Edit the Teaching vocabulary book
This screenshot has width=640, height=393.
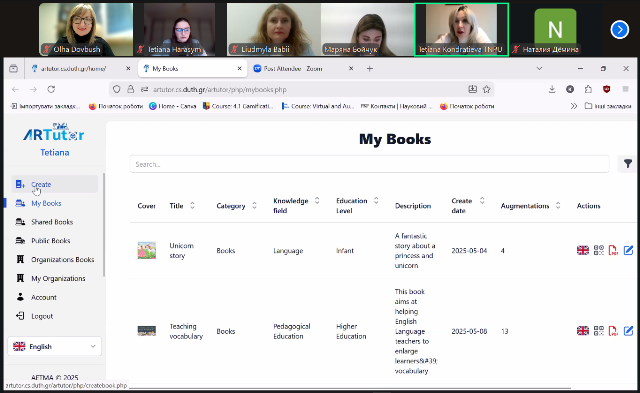628,331
